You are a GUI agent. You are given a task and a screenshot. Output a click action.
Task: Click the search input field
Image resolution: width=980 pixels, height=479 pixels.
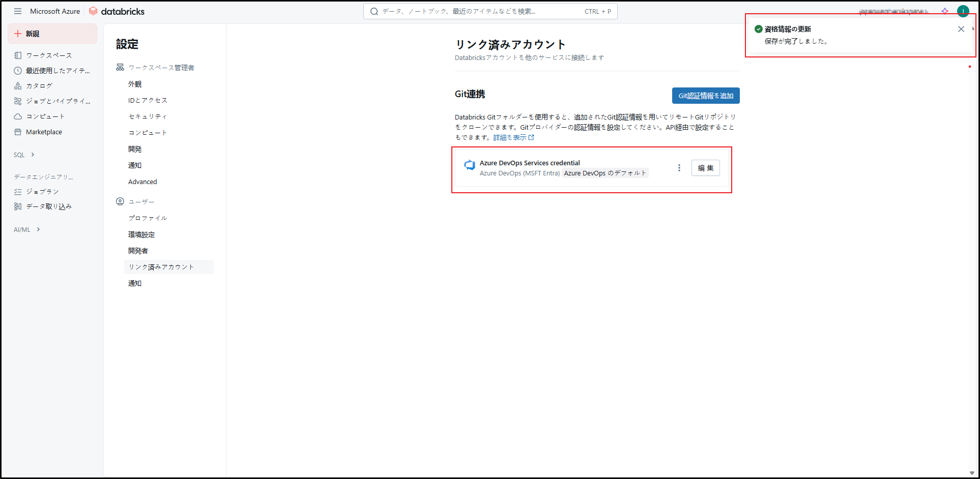tap(490, 11)
